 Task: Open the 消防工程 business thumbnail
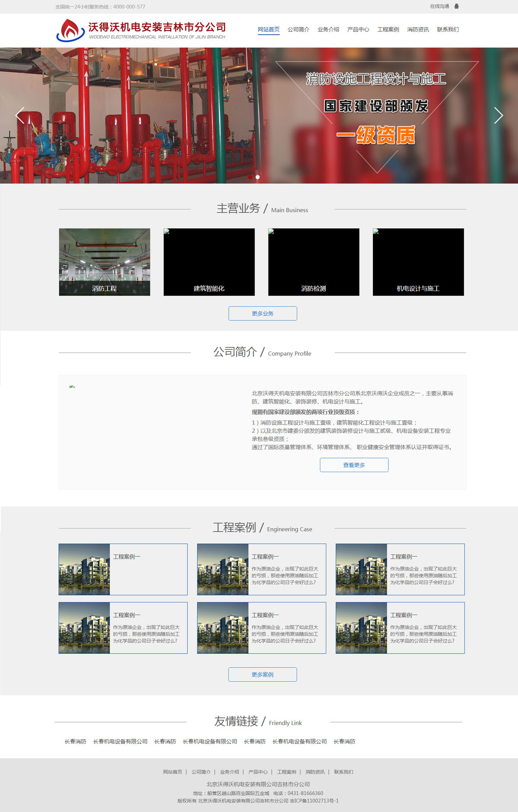[104, 262]
